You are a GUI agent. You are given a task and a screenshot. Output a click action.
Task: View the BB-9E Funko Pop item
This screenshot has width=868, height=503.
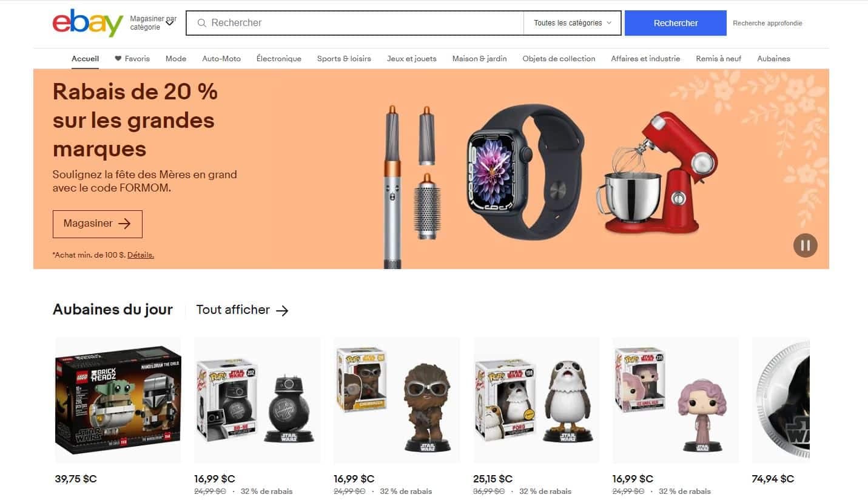coord(257,400)
